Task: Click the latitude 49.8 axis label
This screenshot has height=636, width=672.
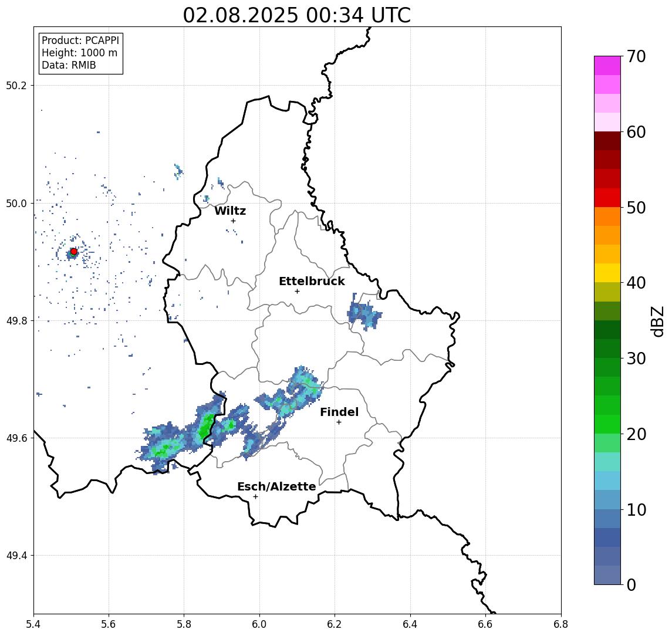Action: [16, 320]
